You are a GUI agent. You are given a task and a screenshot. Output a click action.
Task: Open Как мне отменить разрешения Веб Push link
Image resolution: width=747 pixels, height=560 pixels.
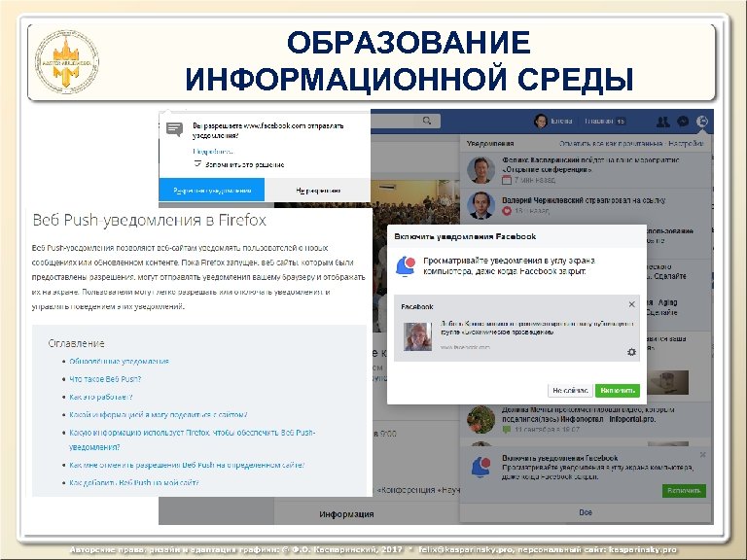pyautogui.click(x=187, y=465)
